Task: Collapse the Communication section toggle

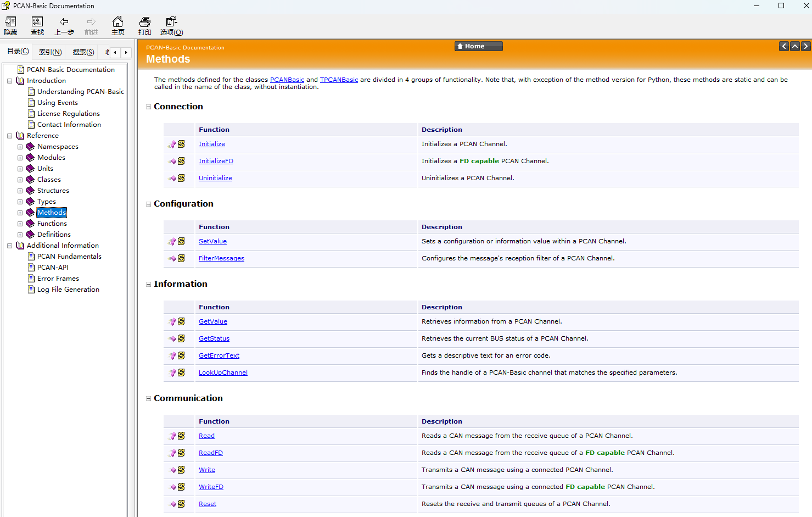Action: (148, 399)
